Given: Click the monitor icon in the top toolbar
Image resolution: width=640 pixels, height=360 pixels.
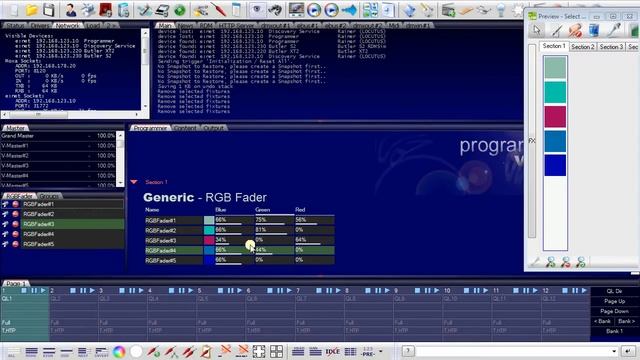Looking at the screenshot, I should click(296, 10).
